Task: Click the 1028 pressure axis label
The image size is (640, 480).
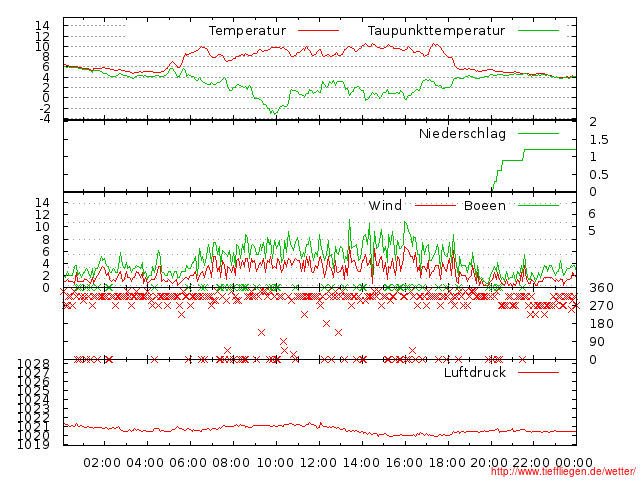Action: click(33, 364)
